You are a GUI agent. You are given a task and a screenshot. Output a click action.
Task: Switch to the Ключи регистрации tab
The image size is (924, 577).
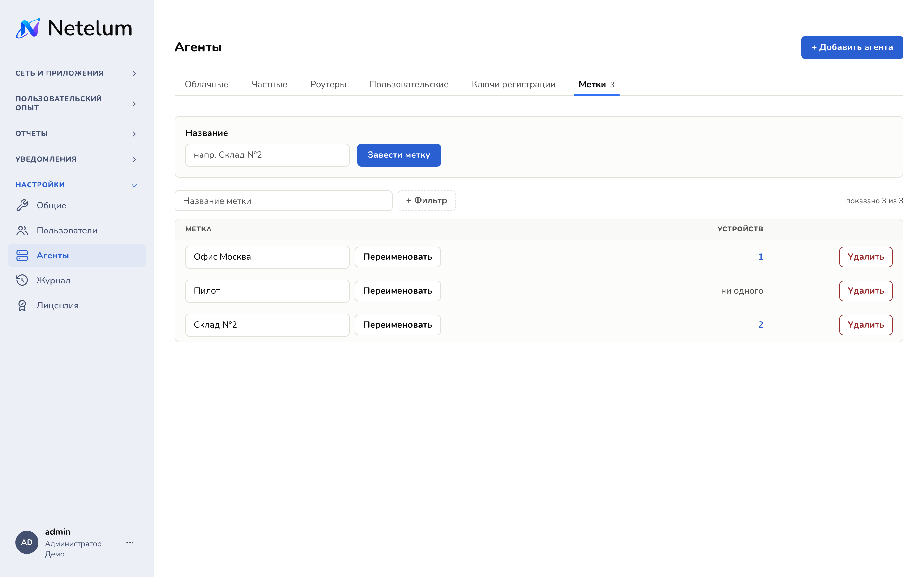click(x=513, y=84)
